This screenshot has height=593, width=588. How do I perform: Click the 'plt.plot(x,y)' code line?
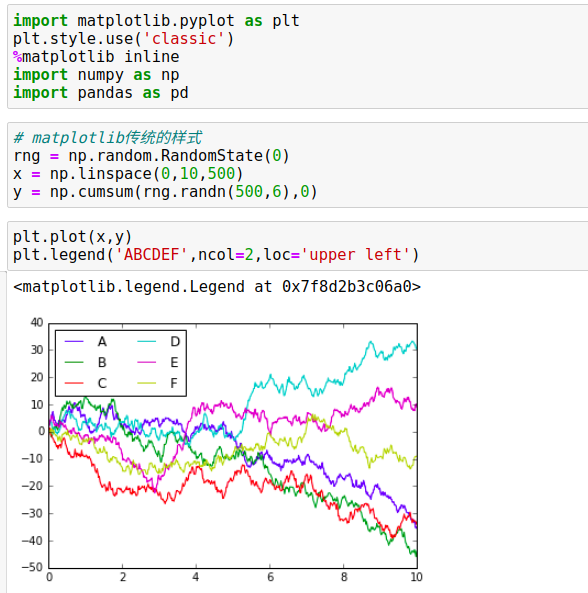pos(72,237)
